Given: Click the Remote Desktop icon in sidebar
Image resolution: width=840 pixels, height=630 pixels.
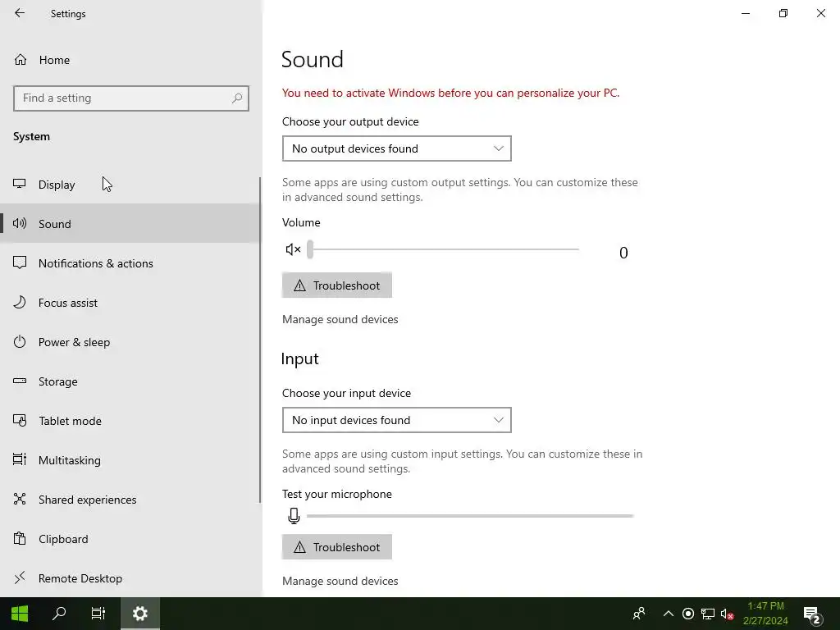Looking at the screenshot, I should (20, 577).
